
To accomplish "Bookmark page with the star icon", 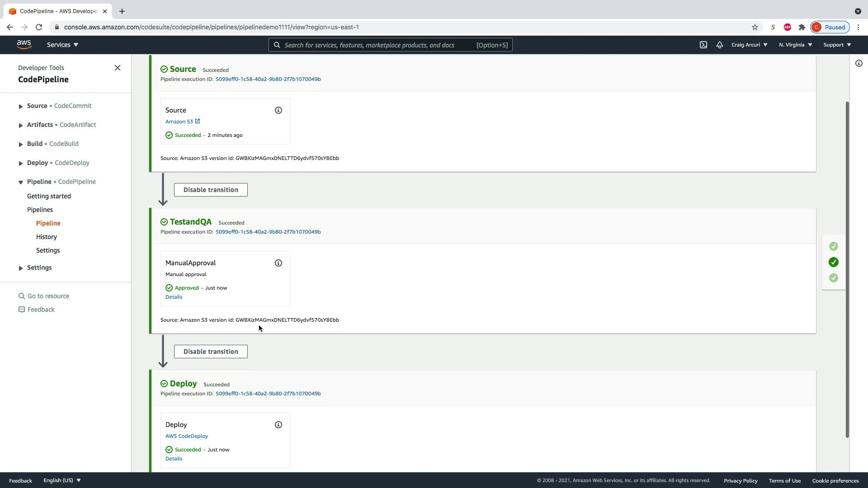I will click(755, 27).
